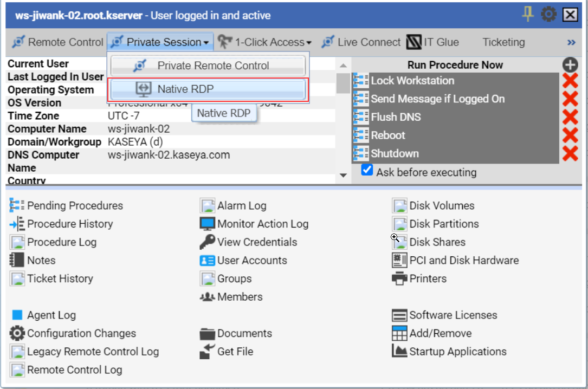Click Monitor Action Log monitor icon
This screenshot has height=389, width=588.
(x=208, y=224)
